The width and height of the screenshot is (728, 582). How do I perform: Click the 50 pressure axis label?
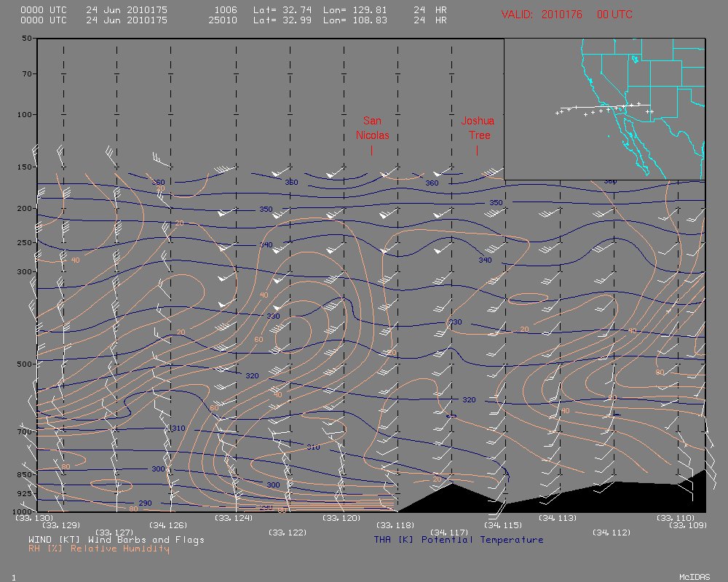[27, 38]
